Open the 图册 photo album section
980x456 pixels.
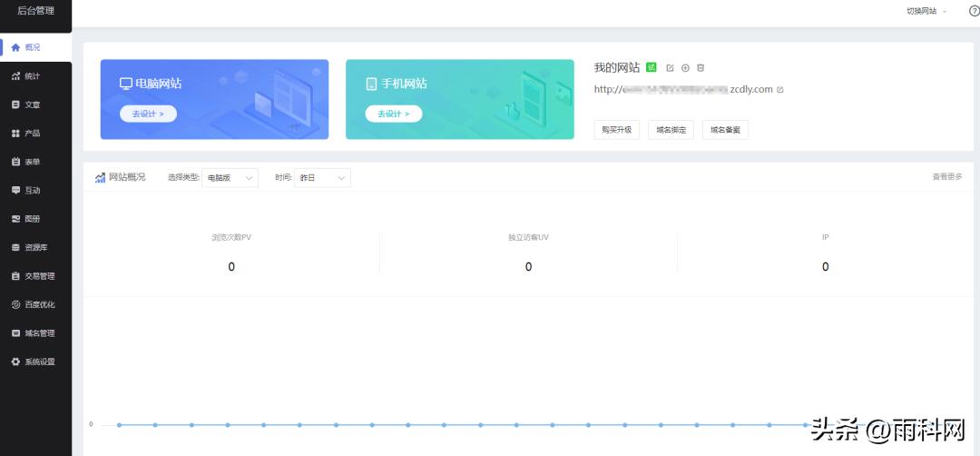pos(35,219)
